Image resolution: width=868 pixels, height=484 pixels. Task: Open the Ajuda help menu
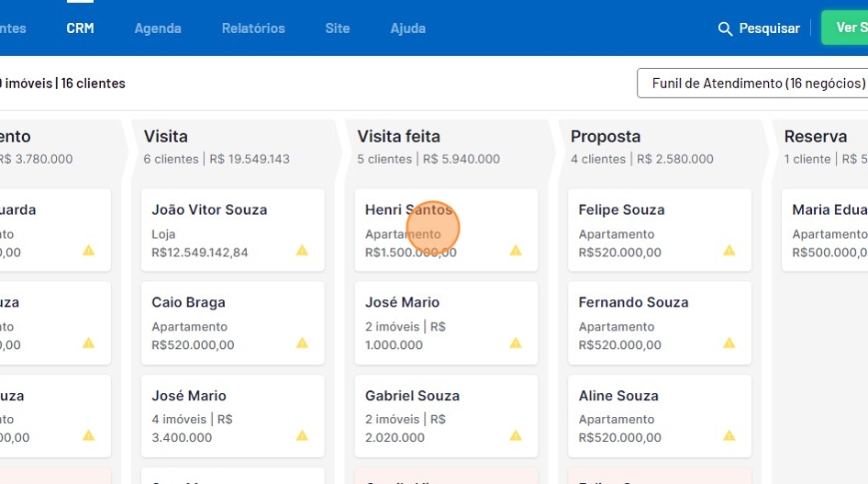[407, 28]
